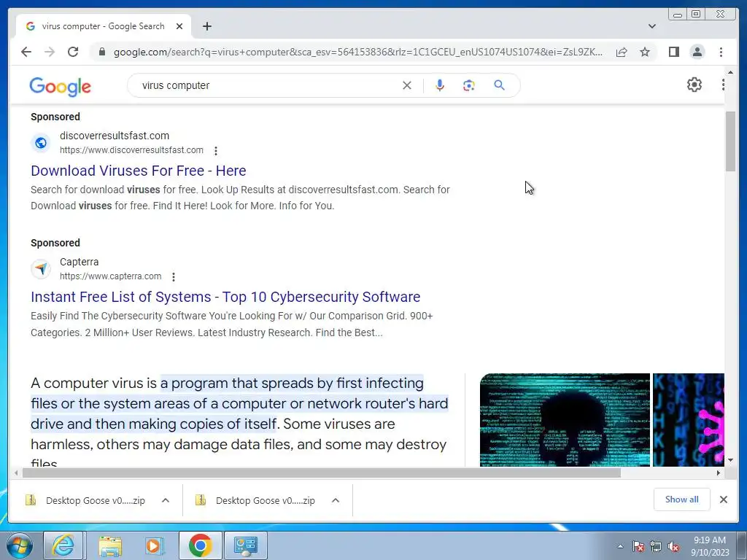
Task: Search by image with the Lens icon
Action: pyautogui.click(x=469, y=85)
